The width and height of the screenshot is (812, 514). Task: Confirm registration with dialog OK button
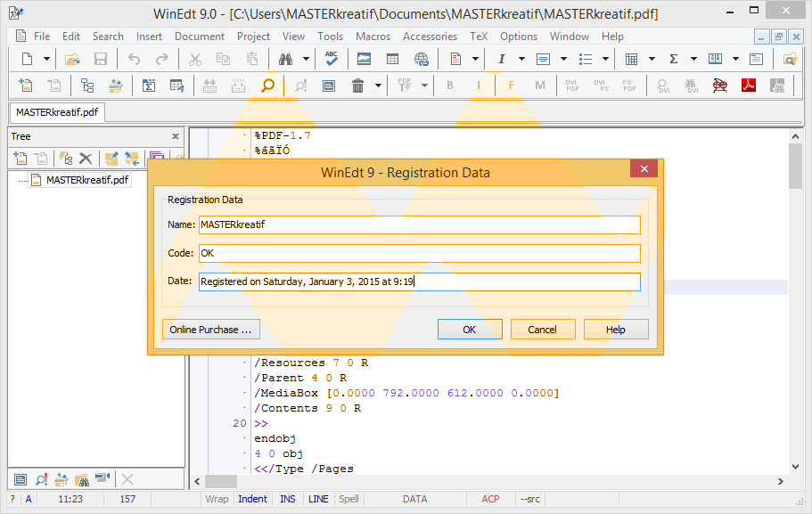pyautogui.click(x=470, y=330)
